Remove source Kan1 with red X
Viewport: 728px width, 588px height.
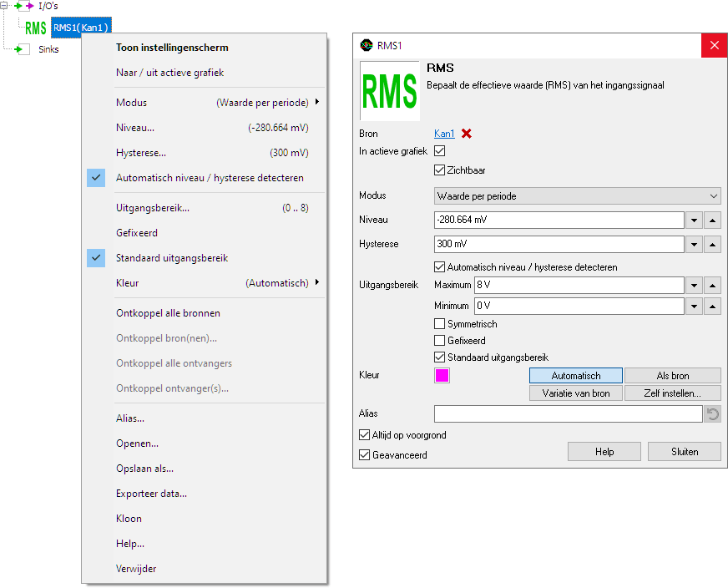(x=467, y=134)
